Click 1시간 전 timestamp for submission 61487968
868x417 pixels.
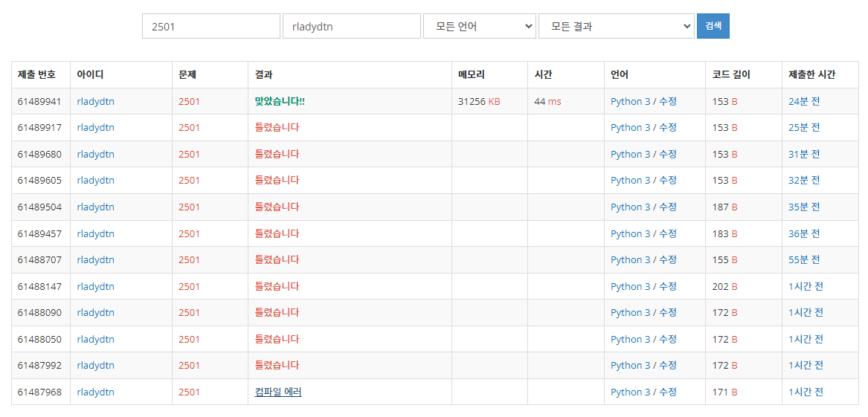tap(806, 392)
